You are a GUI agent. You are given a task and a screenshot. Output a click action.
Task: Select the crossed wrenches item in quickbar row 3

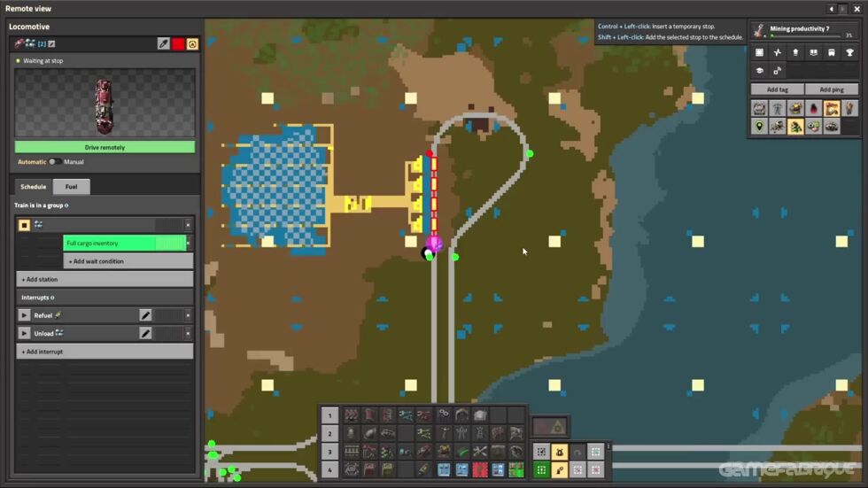click(480, 452)
